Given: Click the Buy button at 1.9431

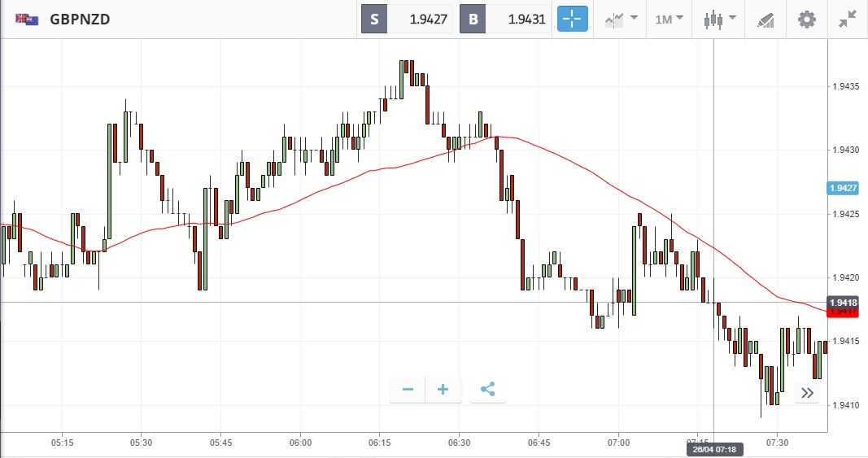Looking at the screenshot, I should [506, 19].
